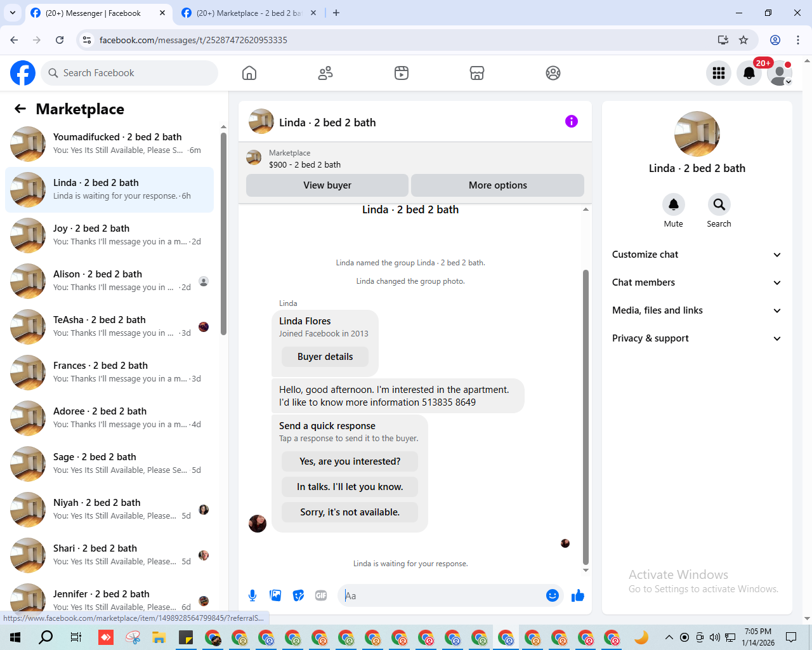The height and width of the screenshot is (650, 812).
Task: Open the browser profile icon
Action: point(775,40)
